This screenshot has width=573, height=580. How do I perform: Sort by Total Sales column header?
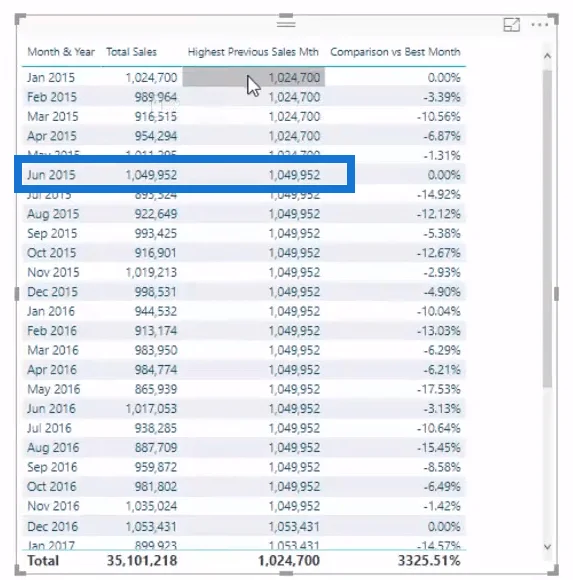tap(131, 52)
